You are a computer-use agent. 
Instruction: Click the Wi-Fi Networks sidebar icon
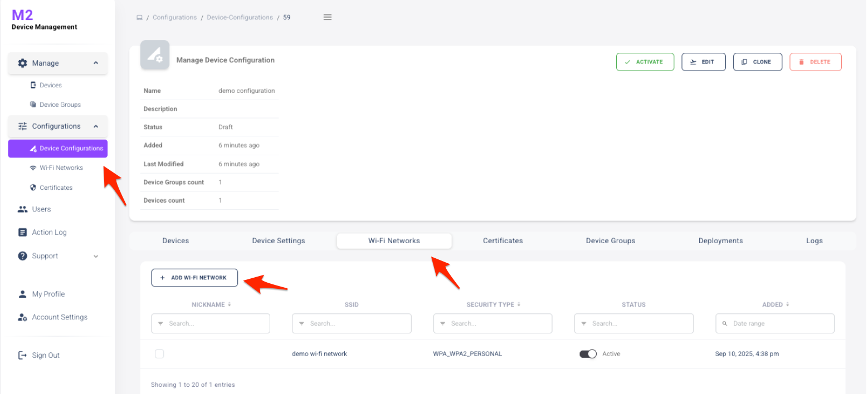click(x=33, y=168)
